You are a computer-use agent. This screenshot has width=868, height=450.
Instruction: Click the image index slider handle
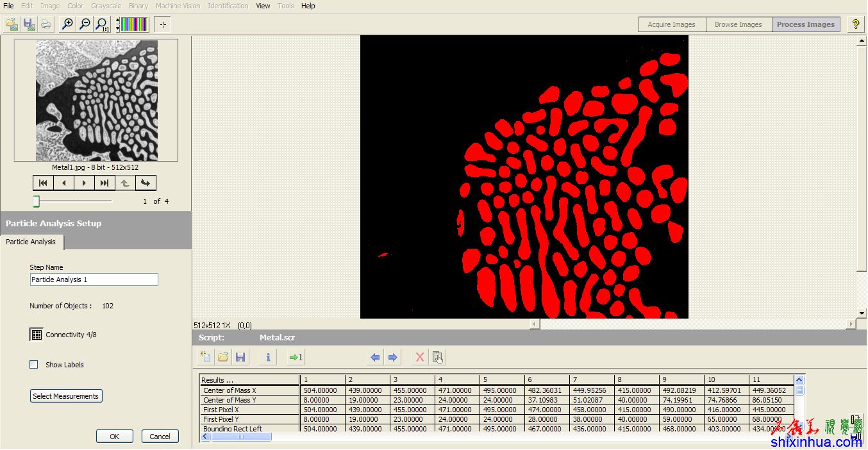pos(37,201)
